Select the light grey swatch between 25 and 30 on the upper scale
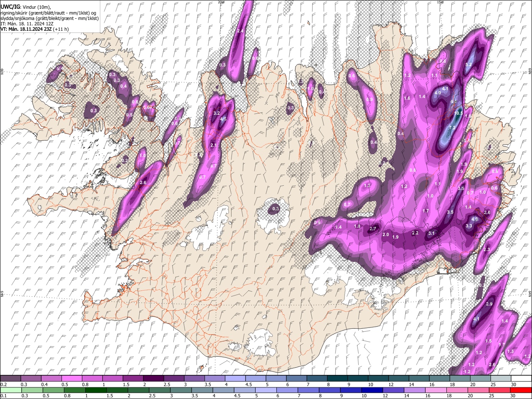Image resolution: width=532 pixels, height=399 pixels. click(x=500, y=379)
